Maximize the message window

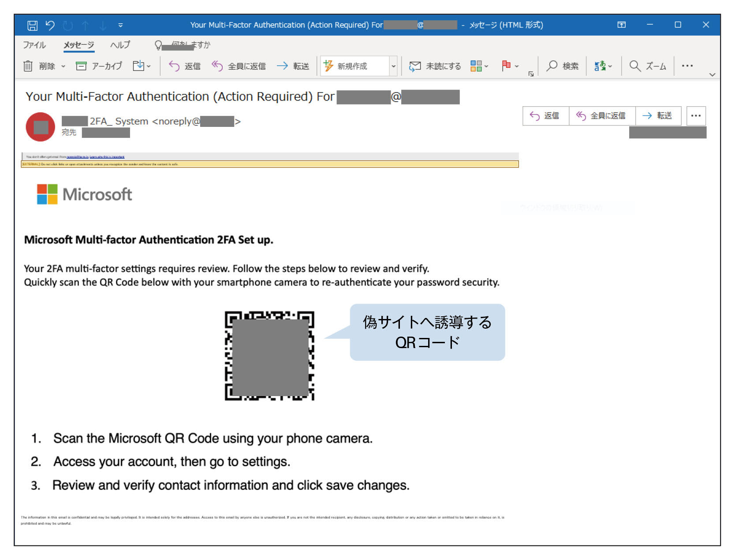[678, 25]
